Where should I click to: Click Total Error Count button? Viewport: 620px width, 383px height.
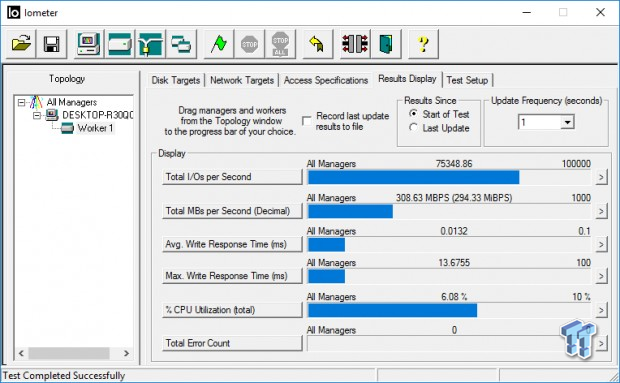232,343
